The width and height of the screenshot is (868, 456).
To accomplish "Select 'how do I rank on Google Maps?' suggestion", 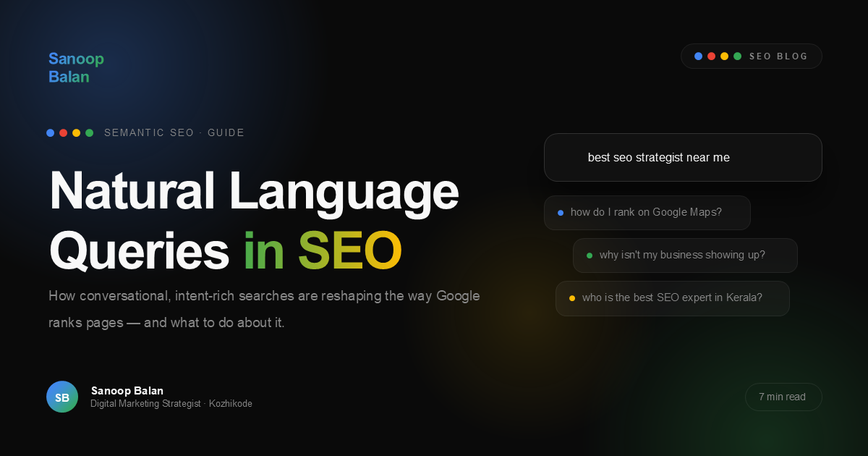I will point(647,213).
